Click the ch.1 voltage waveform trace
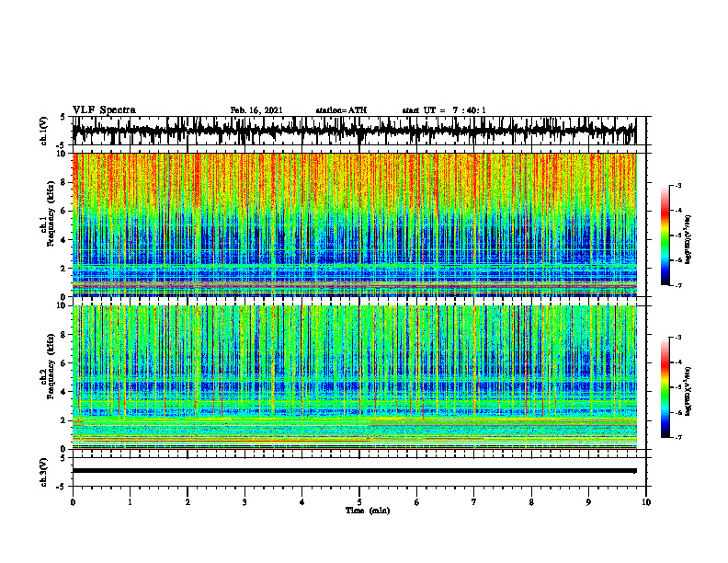 (355, 131)
